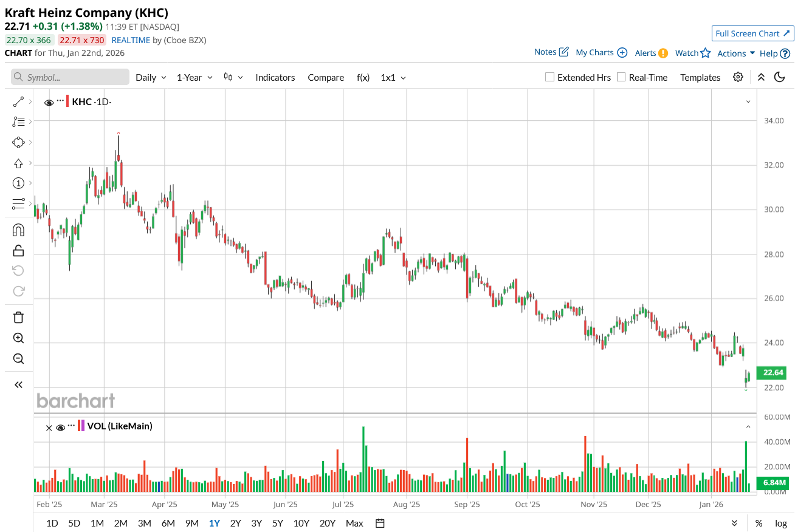Click the Watch star icon
The image size is (795, 532).
pyautogui.click(x=705, y=53)
